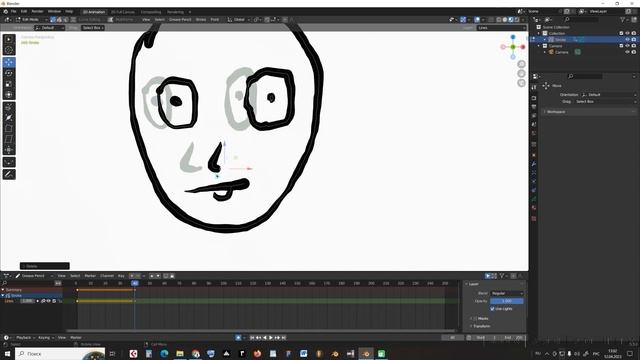Select the Shear tool in viewport toolbar
This screenshot has height=360, width=640.
(9, 139)
